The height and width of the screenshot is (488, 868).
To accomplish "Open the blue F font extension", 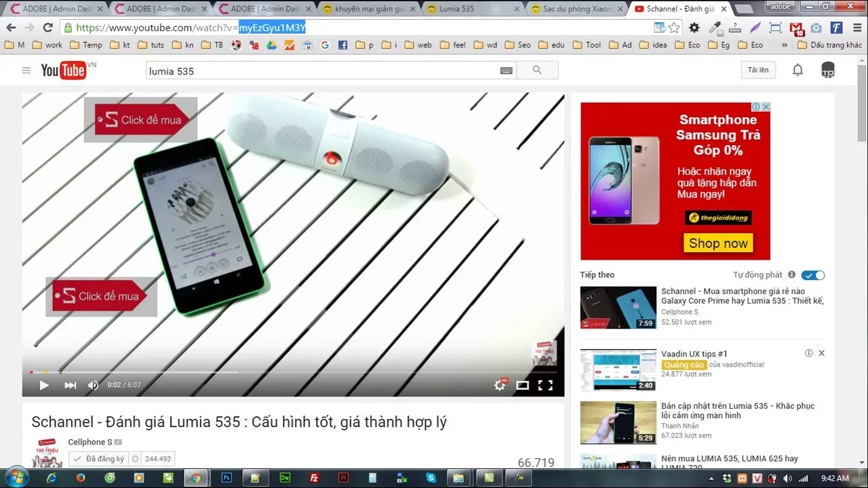I will pyautogui.click(x=837, y=28).
